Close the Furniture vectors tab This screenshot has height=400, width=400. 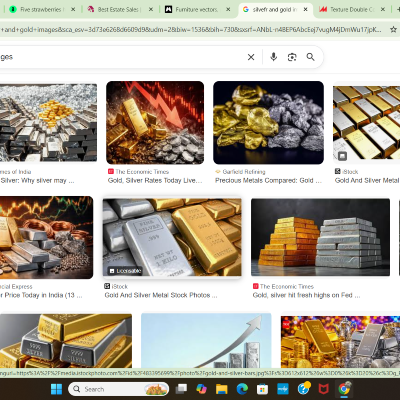click(228, 9)
